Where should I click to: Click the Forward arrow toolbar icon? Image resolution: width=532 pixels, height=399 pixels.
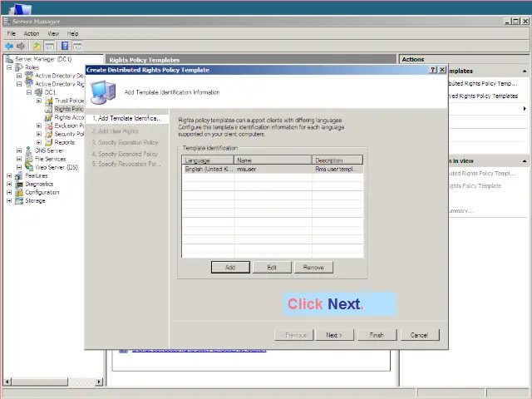(x=21, y=46)
